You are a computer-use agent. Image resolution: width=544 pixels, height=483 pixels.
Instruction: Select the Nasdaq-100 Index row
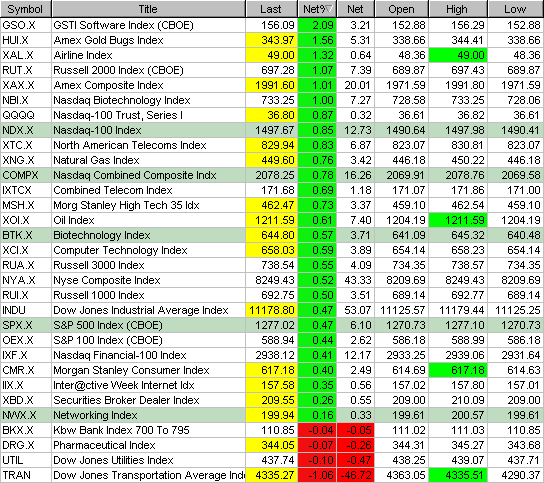click(x=272, y=130)
